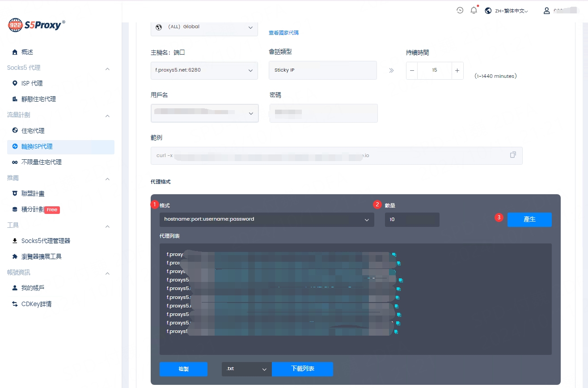Click the 數量 quantity input field

tap(412, 219)
